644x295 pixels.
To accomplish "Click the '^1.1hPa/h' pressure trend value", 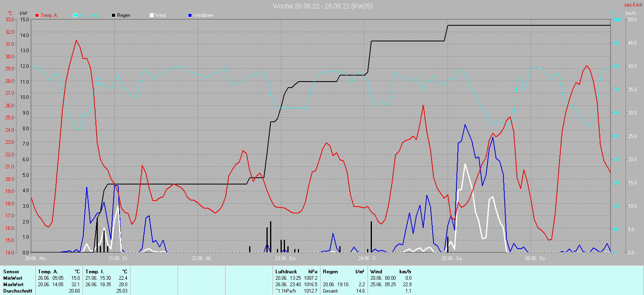I will 286,291.
